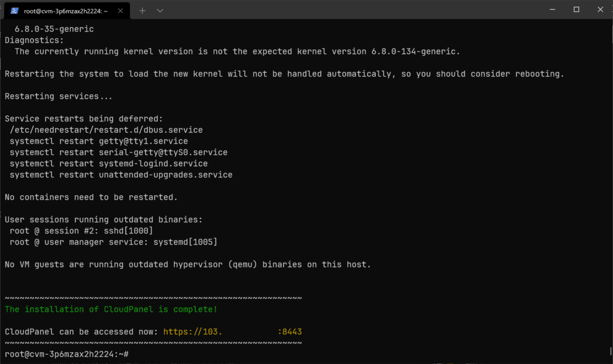Select the root@cvm-3p6mzax2h2224 terminal tab
Viewport: 613px width, 364px height.
coord(67,11)
